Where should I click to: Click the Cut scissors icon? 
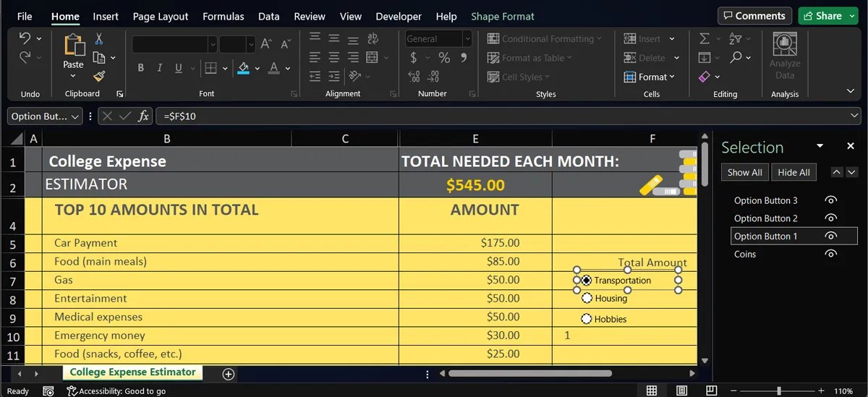pyautogui.click(x=99, y=39)
